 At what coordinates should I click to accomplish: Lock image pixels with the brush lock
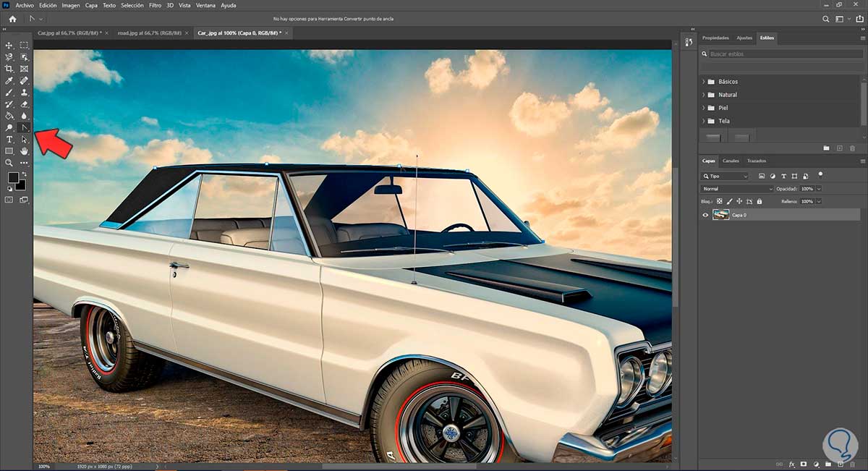pos(730,201)
